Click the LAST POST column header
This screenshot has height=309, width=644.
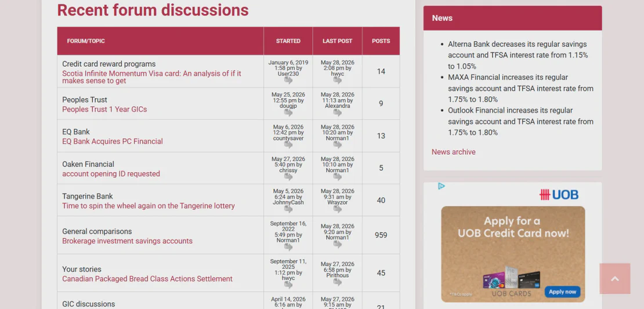click(338, 41)
